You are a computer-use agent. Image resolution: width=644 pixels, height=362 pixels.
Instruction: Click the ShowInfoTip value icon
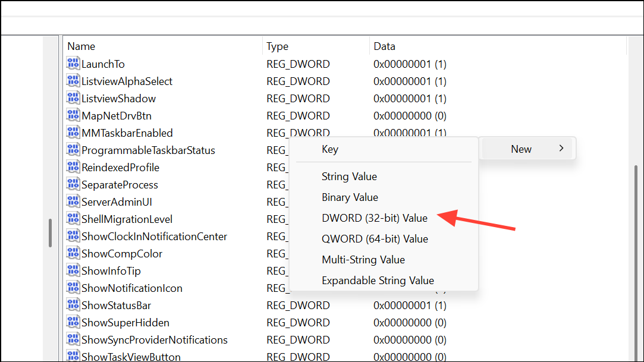[x=73, y=270]
